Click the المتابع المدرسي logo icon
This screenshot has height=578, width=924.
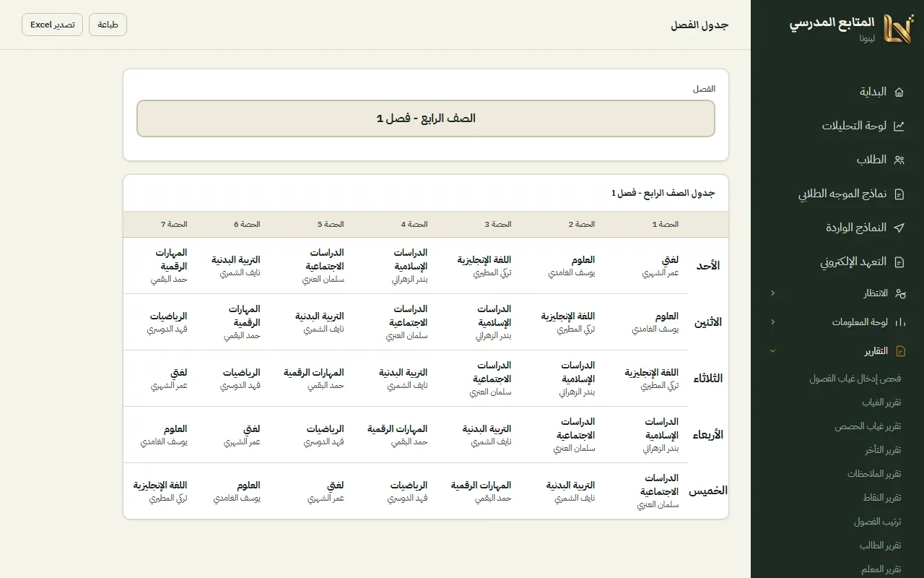click(x=899, y=28)
